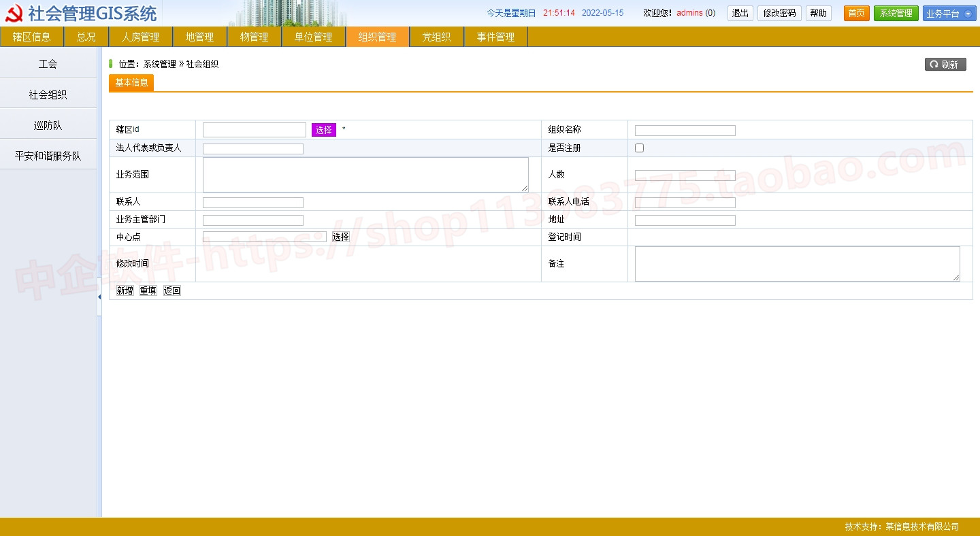Click the 刷新 refresh button
This screenshot has height=536, width=980.
[945, 64]
